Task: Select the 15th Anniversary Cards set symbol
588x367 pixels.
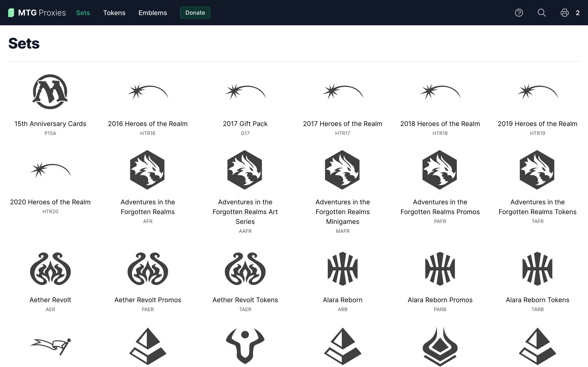Action: click(50, 92)
